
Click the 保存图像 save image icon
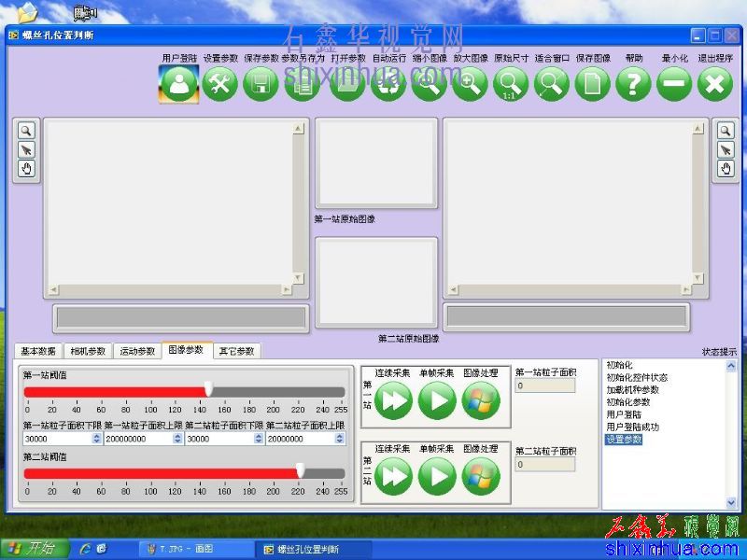(592, 84)
